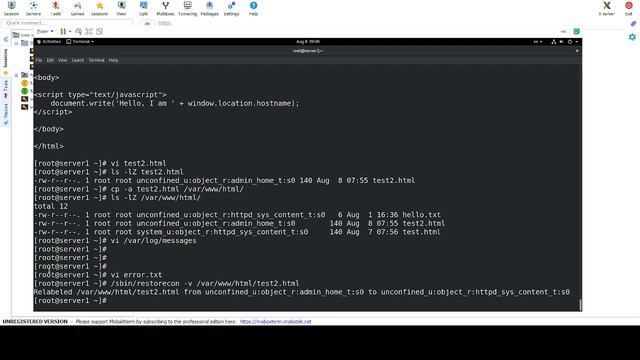The width and height of the screenshot is (640, 360).
Task: Open the mobaxterm.mobatek.net link
Action: coord(276,322)
